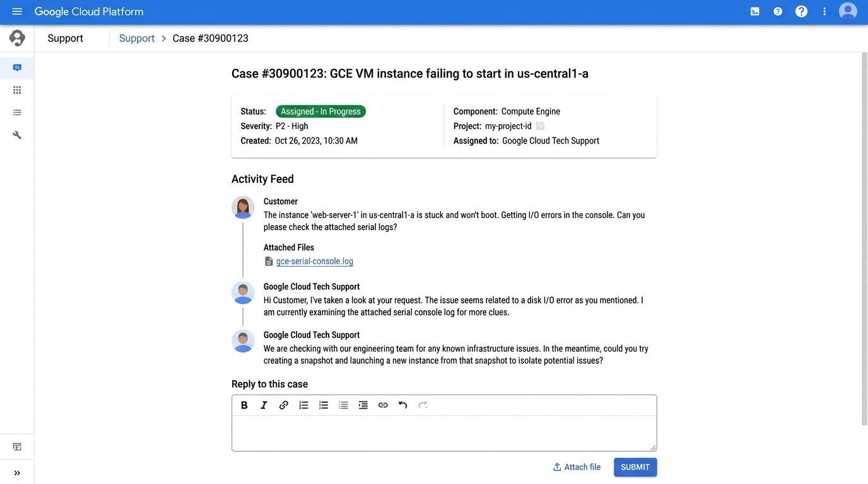Undo the last edit in reply editor
868x484 pixels.
(x=402, y=405)
